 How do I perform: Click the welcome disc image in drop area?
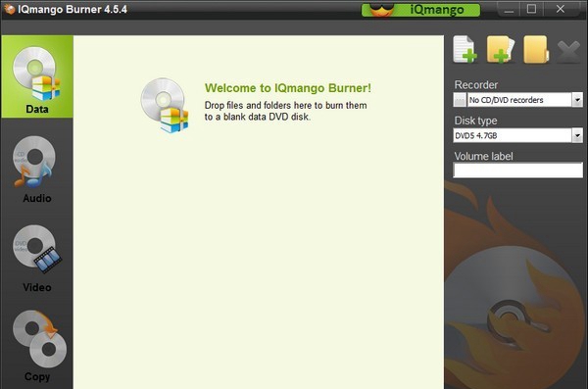(165, 105)
